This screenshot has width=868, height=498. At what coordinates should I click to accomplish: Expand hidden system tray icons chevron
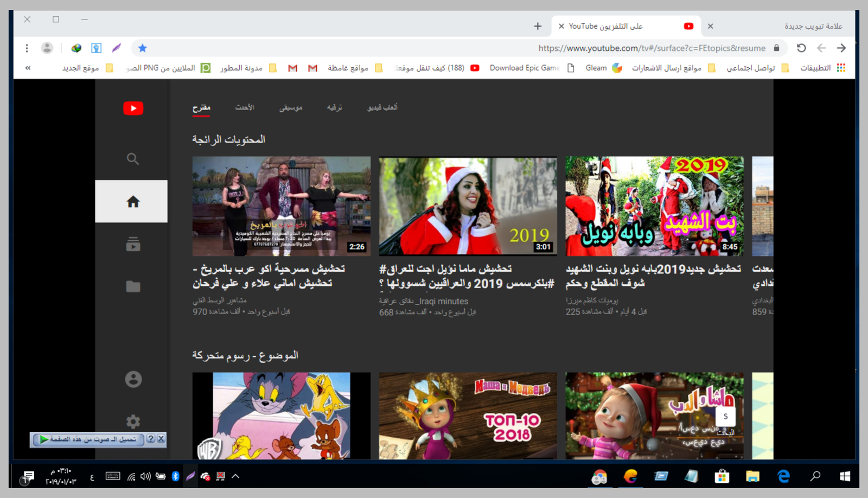tap(235, 476)
